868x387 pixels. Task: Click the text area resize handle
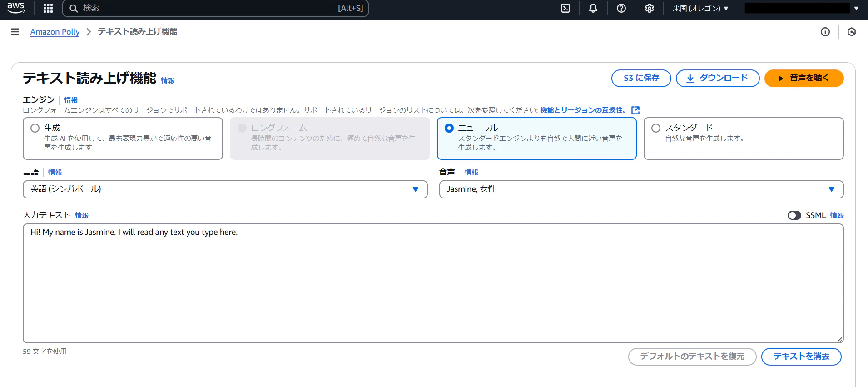coord(840,339)
